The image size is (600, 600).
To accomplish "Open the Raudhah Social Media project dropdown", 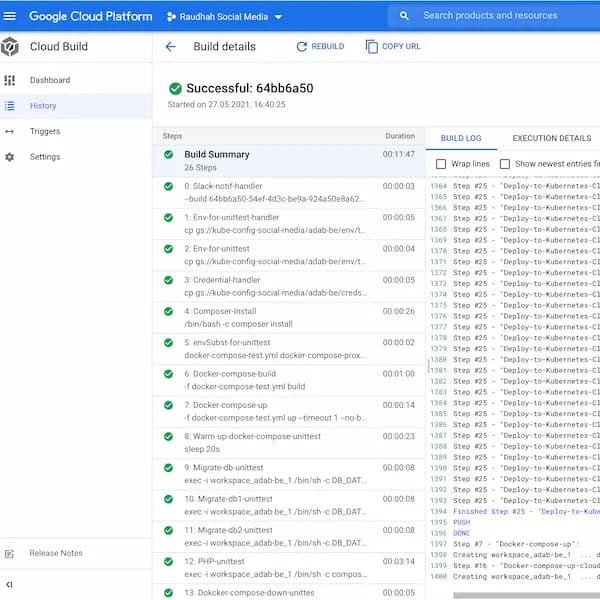I will [225, 16].
